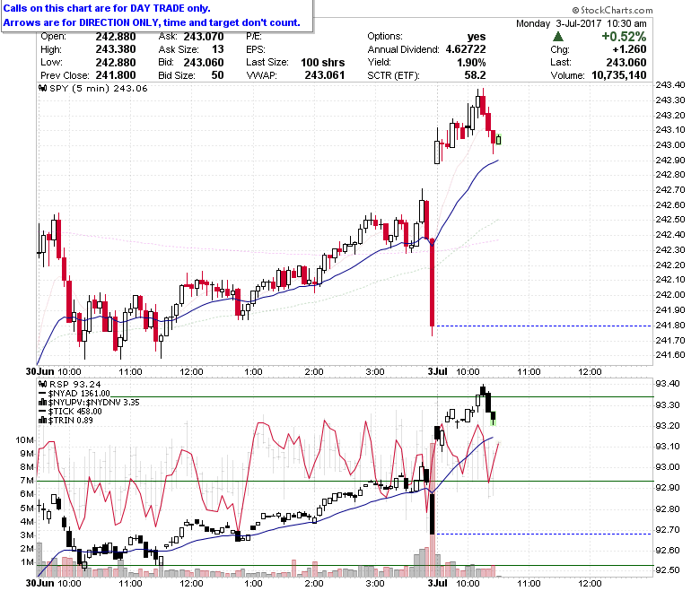Click the '3Jul' date label under RSP panel
Image resolution: width=700 pixels, height=591 pixels.
coord(437,583)
